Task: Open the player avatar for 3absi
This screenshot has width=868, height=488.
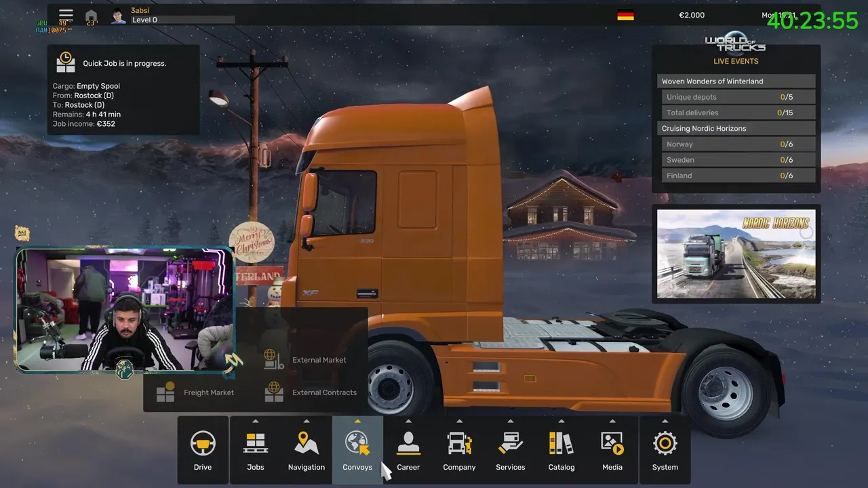Action: (119, 16)
